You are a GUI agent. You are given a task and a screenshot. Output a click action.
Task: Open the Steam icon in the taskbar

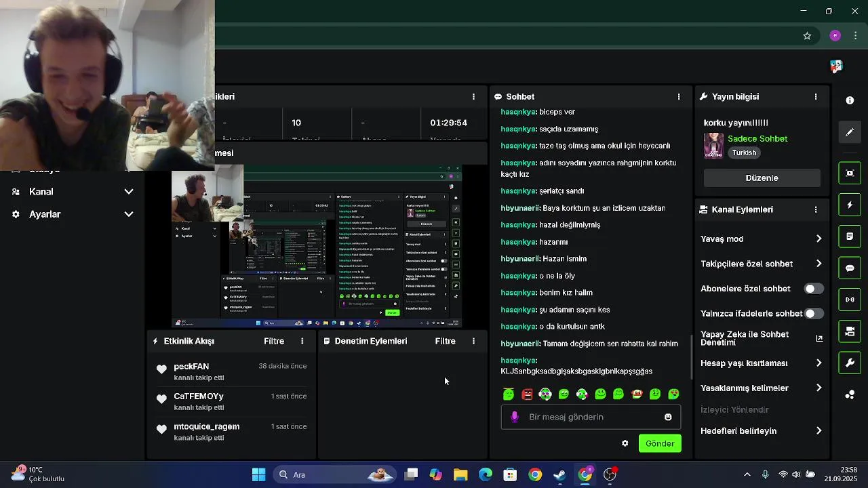tap(560, 474)
